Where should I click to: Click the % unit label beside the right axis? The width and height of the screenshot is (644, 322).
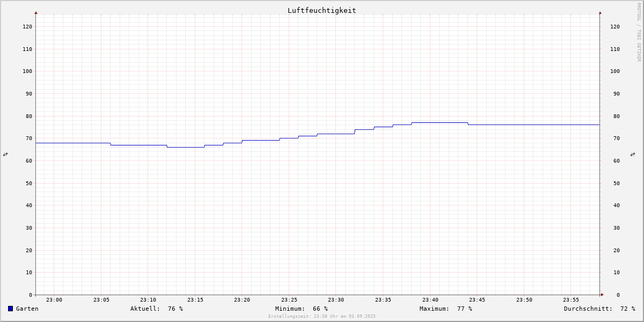click(633, 154)
